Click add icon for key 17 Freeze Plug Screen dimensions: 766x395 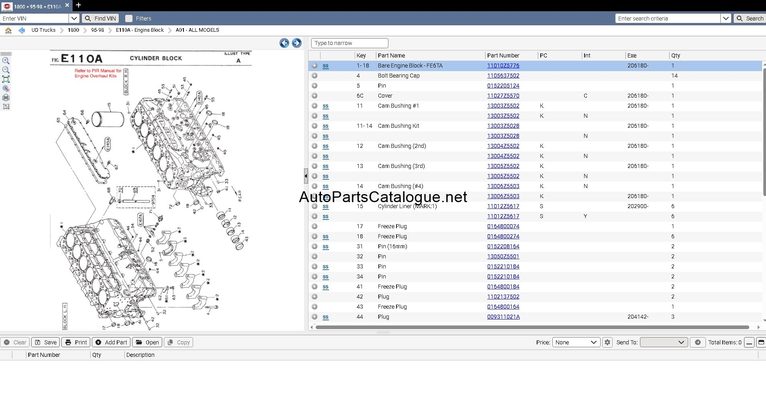[314, 227]
